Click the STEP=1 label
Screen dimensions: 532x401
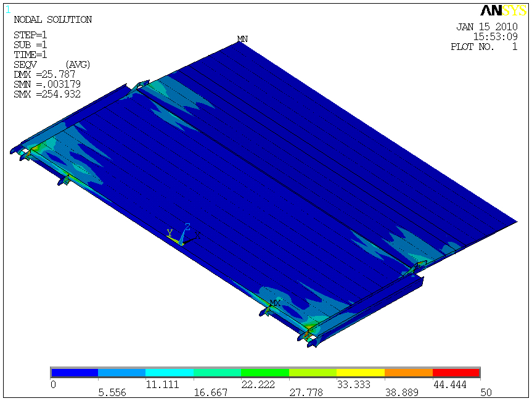[x=30, y=35]
